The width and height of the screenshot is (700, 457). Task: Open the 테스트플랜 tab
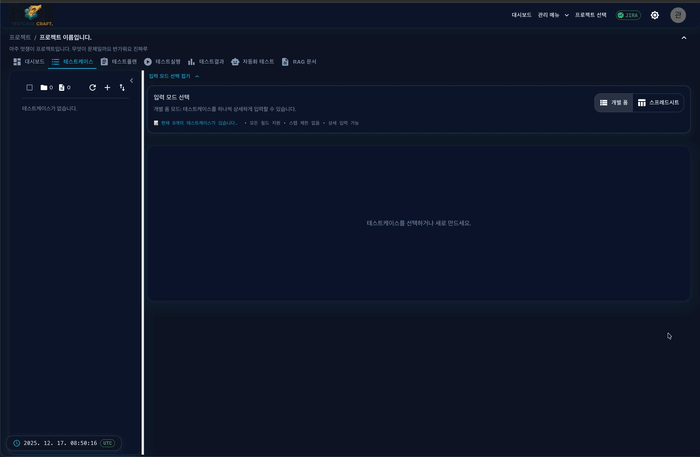click(119, 62)
